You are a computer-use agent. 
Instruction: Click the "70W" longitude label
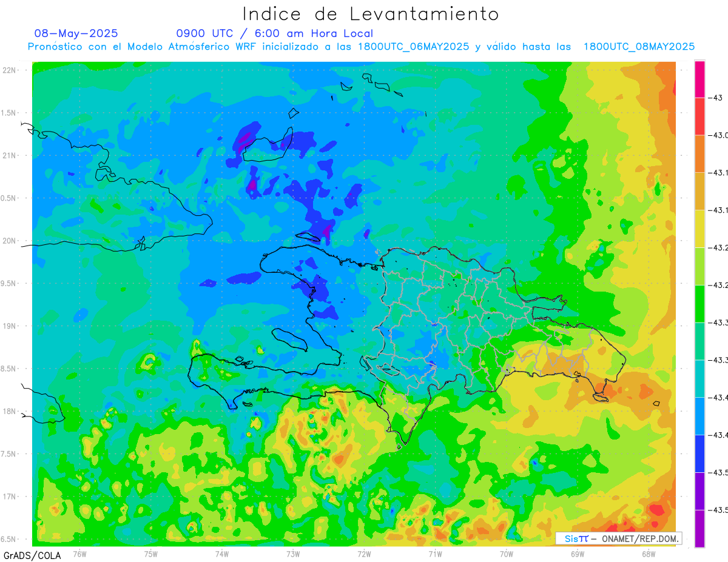[507, 554]
